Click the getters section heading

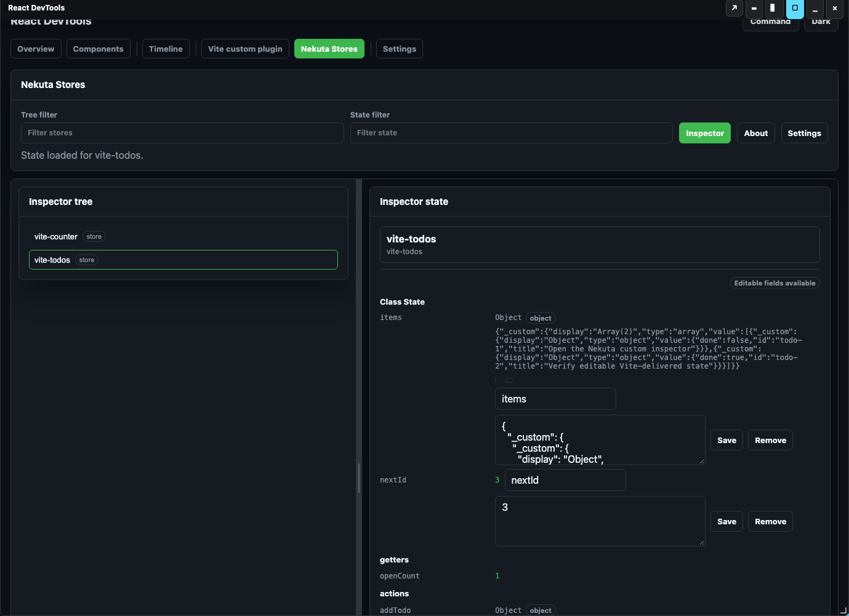click(x=394, y=559)
